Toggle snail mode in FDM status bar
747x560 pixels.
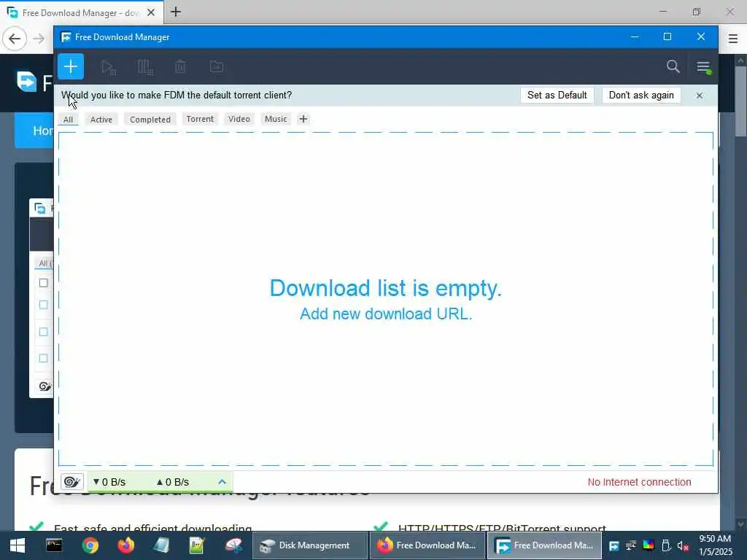pyautogui.click(x=72, y=482)
